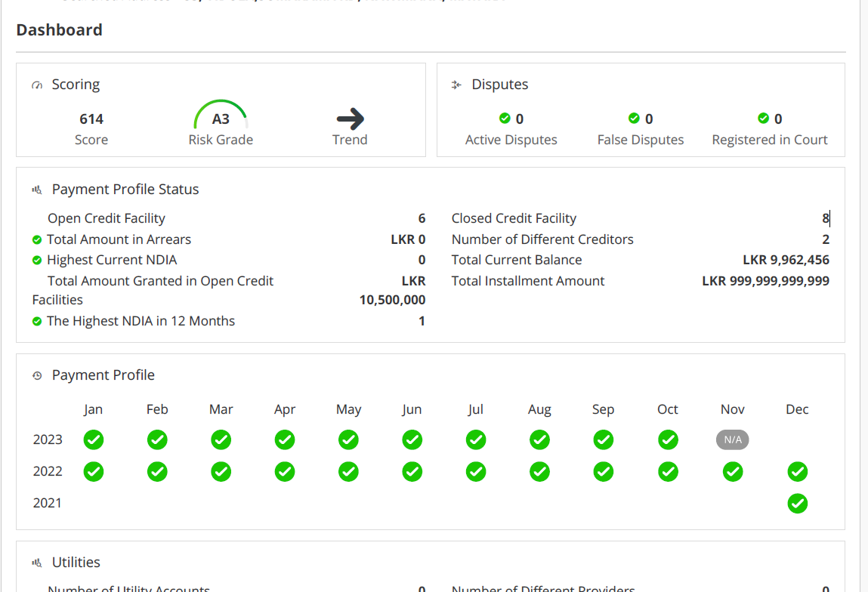Click the 2022 September payment check icon
868x592 pixels.
[604, 472]
